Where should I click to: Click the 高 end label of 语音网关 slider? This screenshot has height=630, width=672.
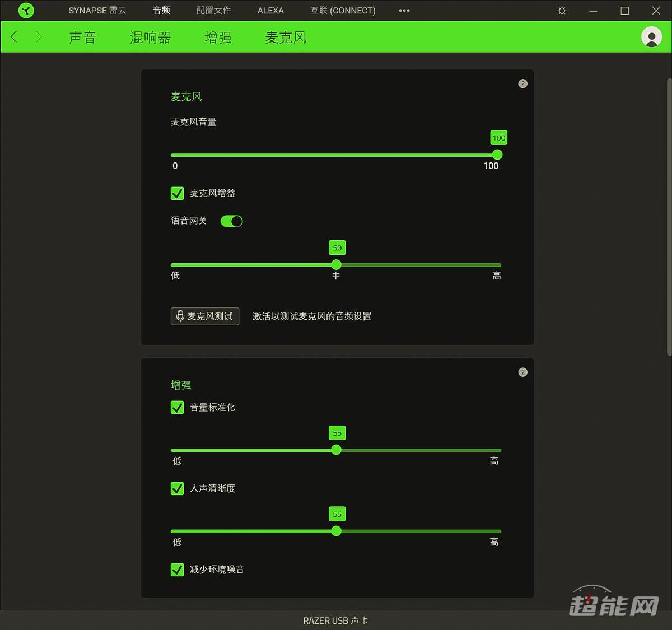pos(497,276)
